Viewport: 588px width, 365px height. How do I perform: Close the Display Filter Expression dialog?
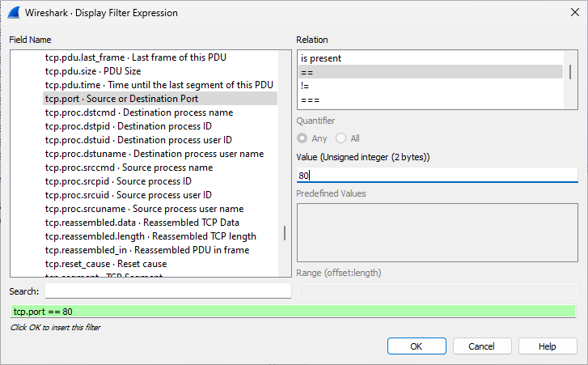pyautogui.click(x=574, y=12)
